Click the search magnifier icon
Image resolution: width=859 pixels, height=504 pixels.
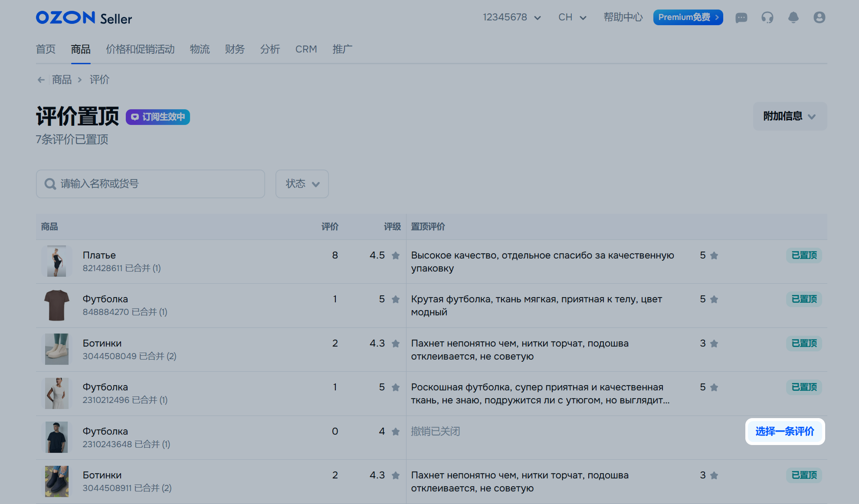(x=50, y=184)
